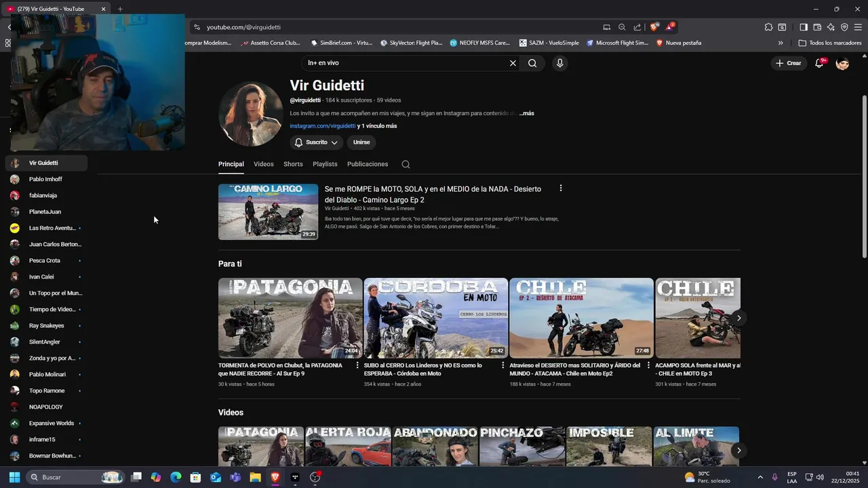This screenshot has height=488, width=868.
Task: Open the Brave Wallet icon
Action: [817, 27]
